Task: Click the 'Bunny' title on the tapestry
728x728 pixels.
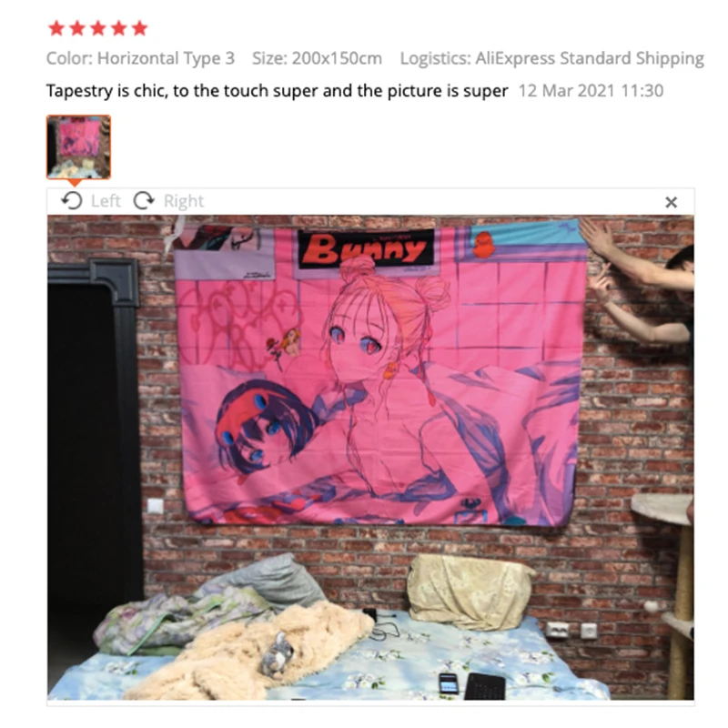Action: tap(366, 248)
